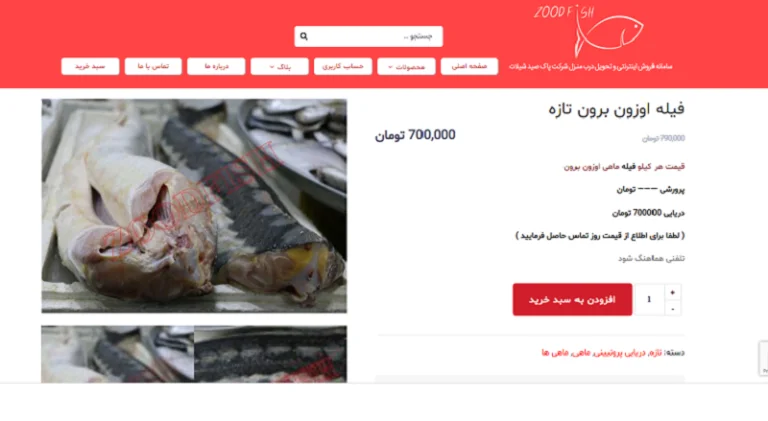Open the حساب کاربری menu item
The image size is (768, 421).
[x=343, y=66]
